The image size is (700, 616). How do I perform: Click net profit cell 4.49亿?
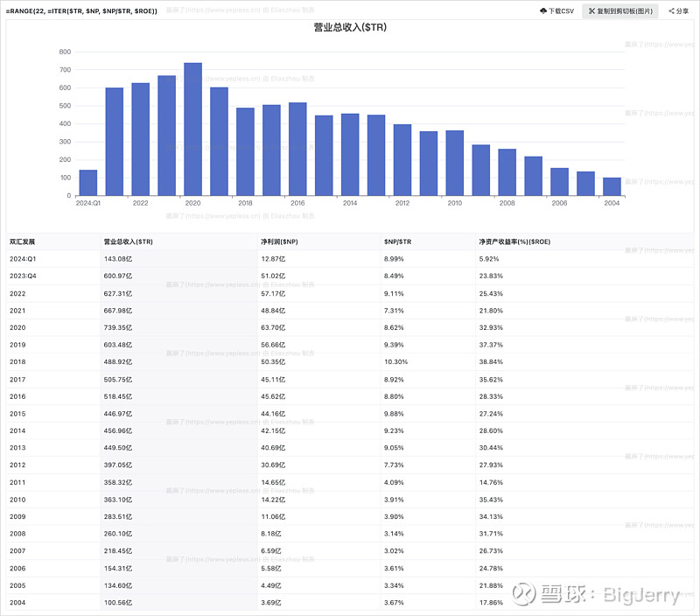(x=271, y=585)
